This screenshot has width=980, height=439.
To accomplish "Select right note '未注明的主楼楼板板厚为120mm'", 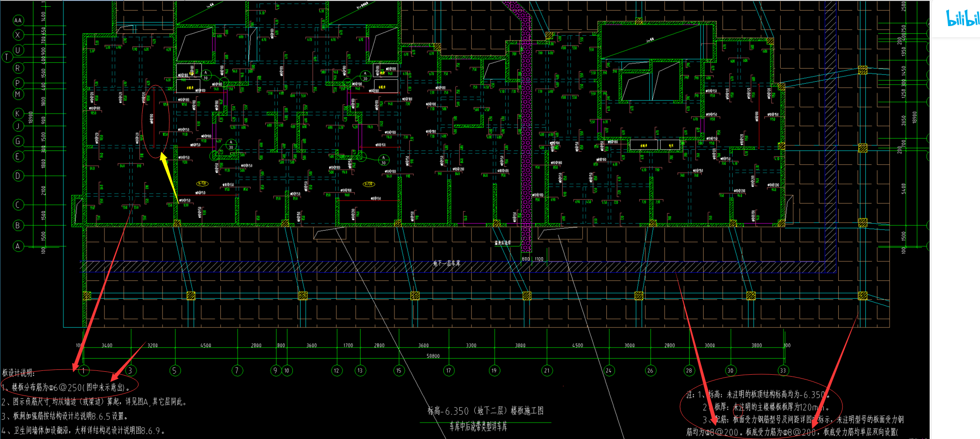I will tap(781, 407).
